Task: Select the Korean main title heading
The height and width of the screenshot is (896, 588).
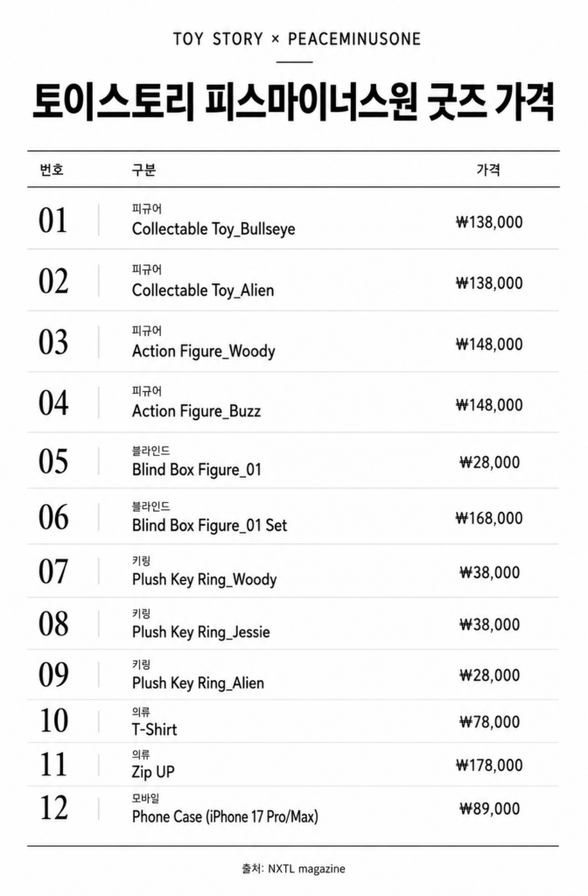Action: click(293, 102)
